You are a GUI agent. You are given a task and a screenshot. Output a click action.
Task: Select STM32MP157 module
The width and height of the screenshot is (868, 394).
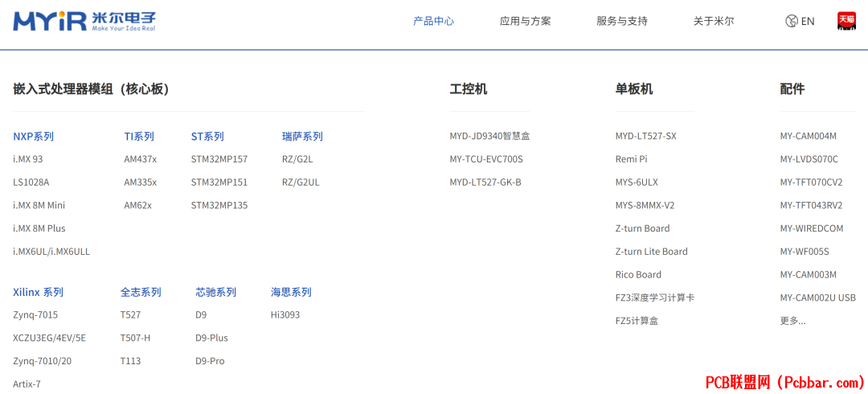coord(219,159)
